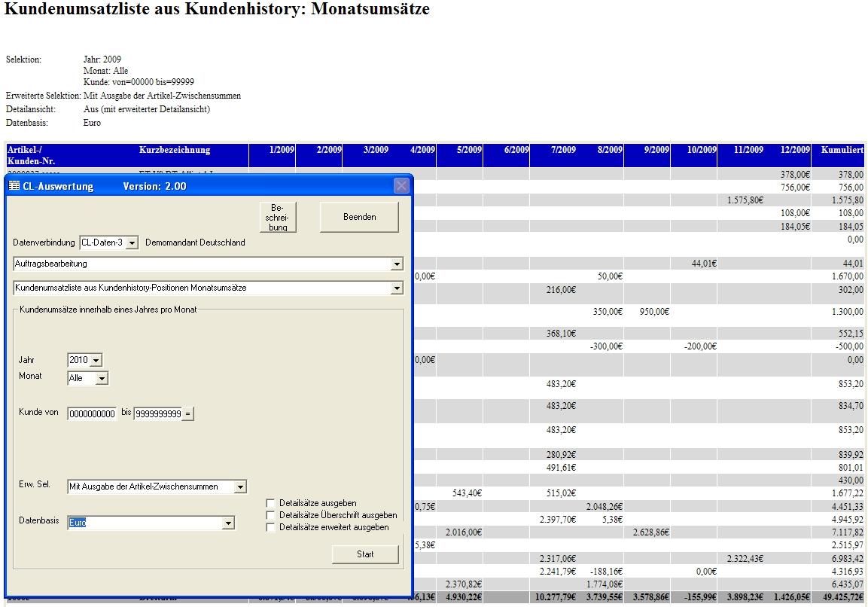Enable the Detailsätze ausgeben checkbox

pos(271,503)
